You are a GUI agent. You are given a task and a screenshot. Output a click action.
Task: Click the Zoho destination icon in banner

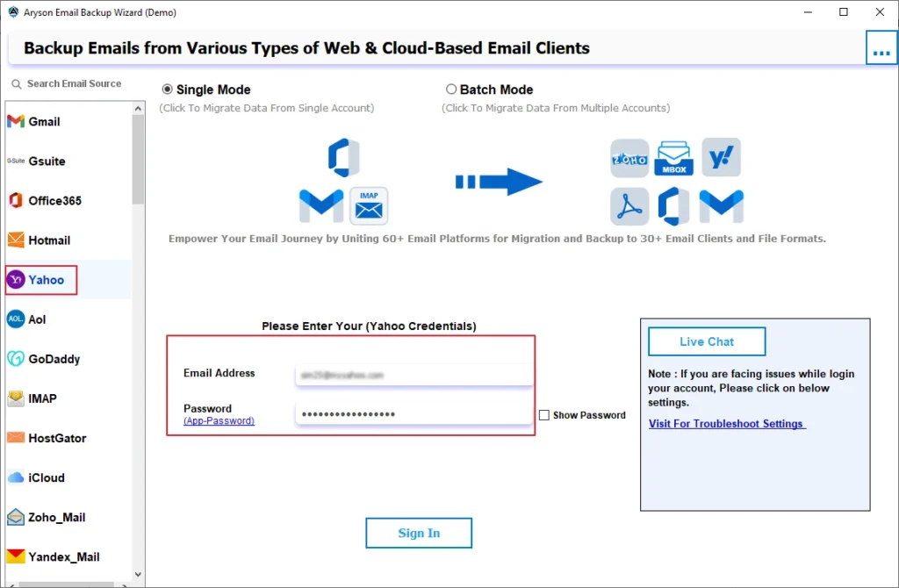click(629, 159)
